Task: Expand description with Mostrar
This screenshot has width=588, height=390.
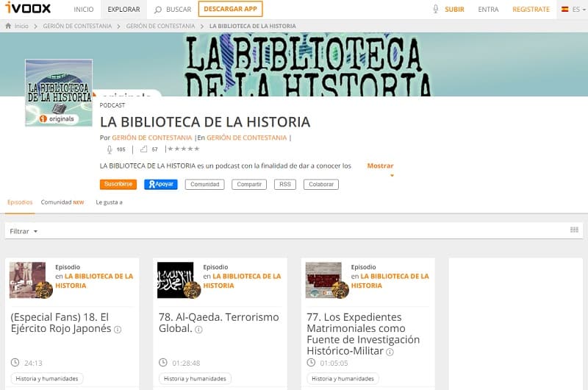Action: (x=380, y=166)
